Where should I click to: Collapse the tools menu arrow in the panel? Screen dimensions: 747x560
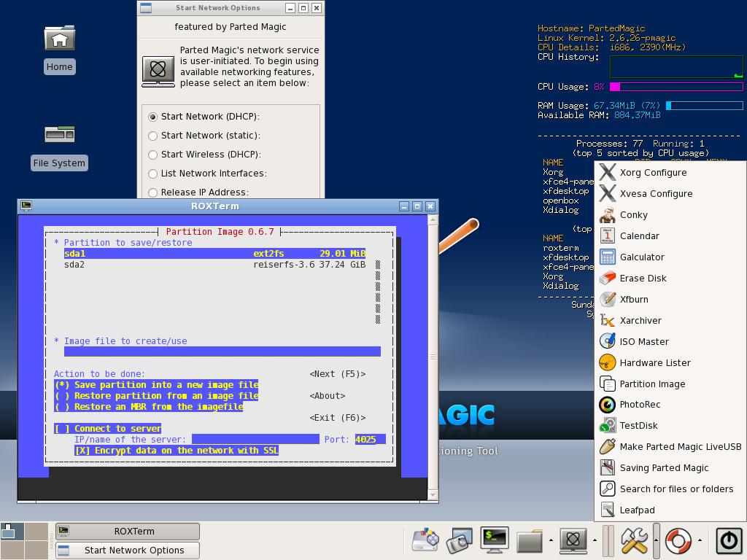[x=656, y=540]
